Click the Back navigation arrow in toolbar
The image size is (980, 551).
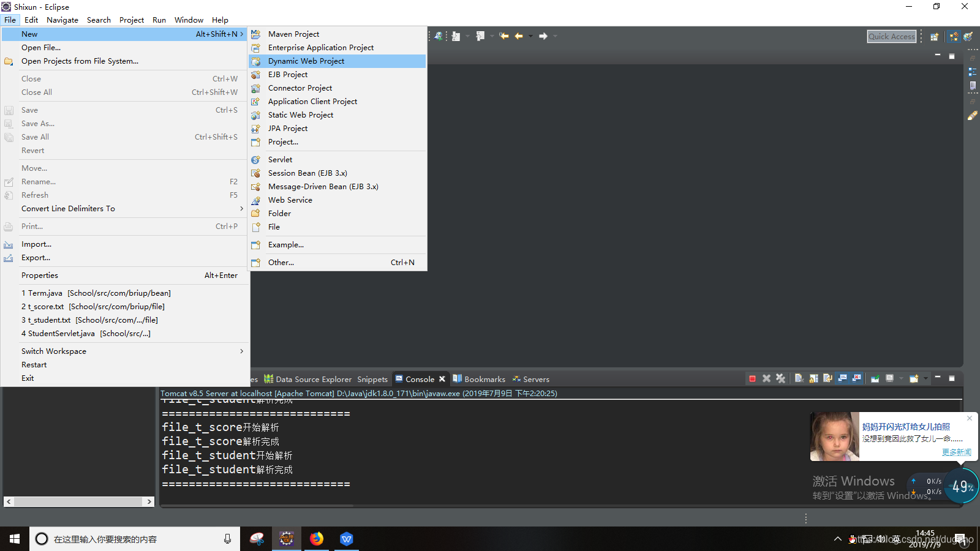click(519, 36)
